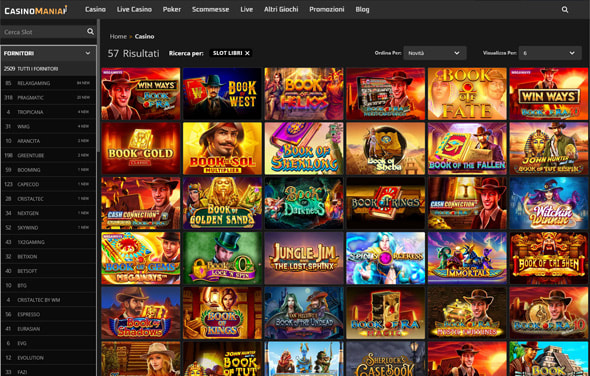Open the Live menu item

(246, 9)
